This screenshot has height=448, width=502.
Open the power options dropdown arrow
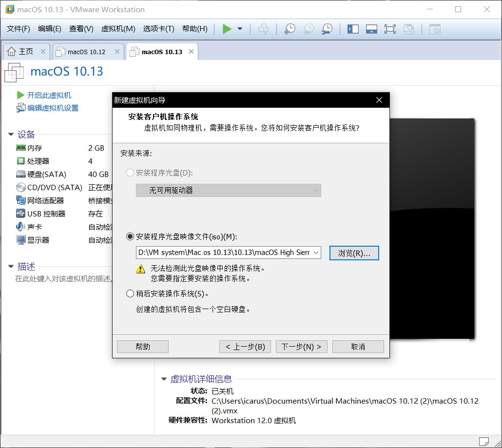click(x=240, y=29)
